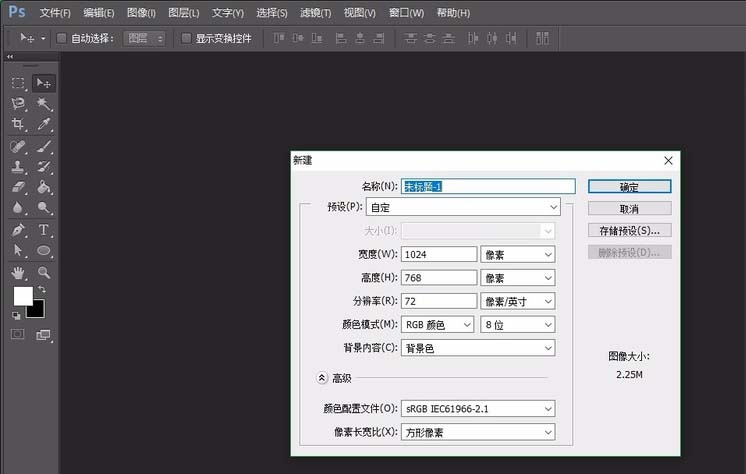Open the 窗口(W) menu
The width and height of the screenshot is (746, 474).
[406, 13]
